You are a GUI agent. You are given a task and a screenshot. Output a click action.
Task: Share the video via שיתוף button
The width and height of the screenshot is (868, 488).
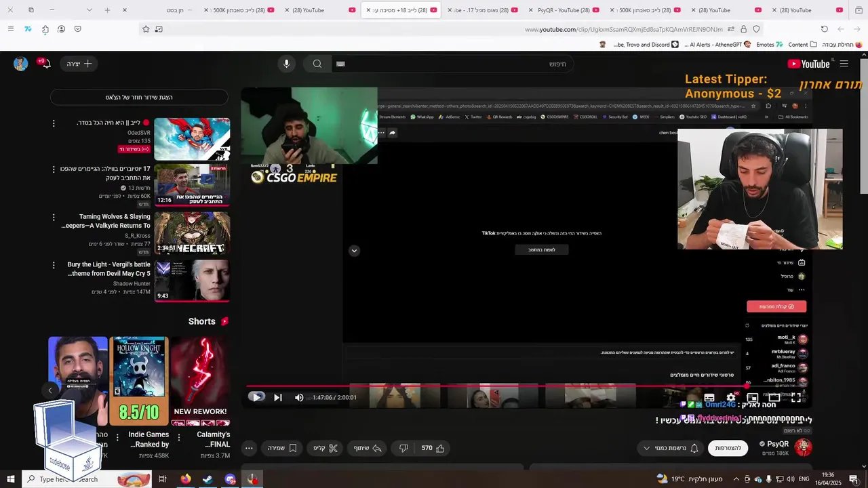click(x=368, y=448)
